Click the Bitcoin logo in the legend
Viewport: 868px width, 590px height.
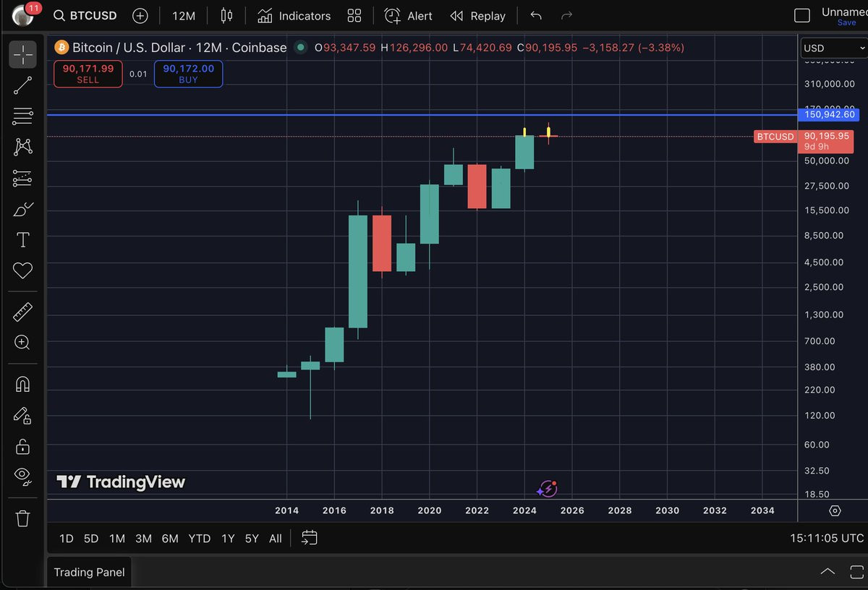pos(61,48)
